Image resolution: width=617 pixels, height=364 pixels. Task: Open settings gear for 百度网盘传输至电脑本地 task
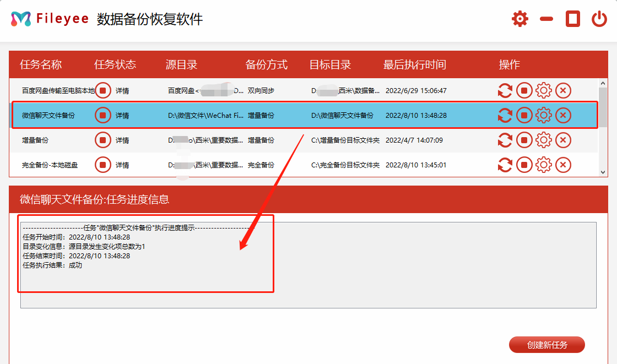544,90
